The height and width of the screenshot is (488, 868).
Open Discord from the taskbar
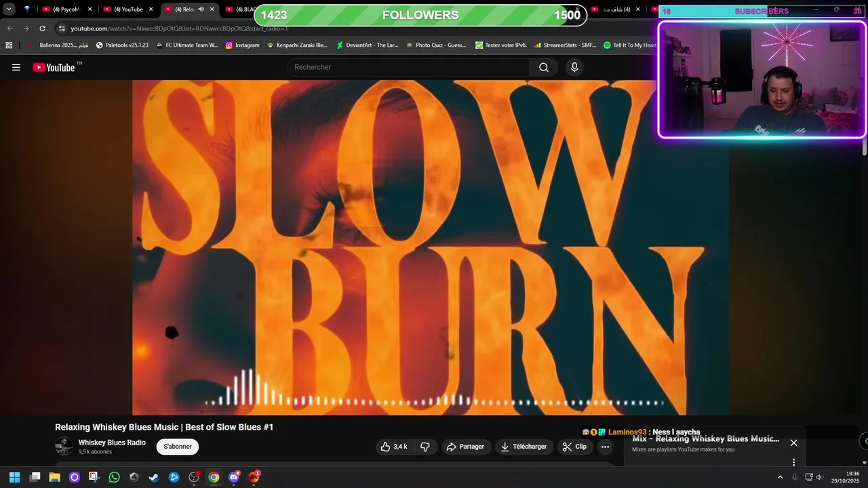click(234, 477)
